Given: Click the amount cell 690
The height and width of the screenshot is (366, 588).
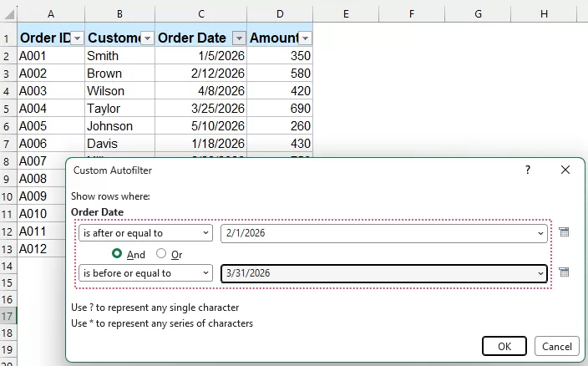Looking at the screenshot, I should pyautogui.click(x=280, y=109).
